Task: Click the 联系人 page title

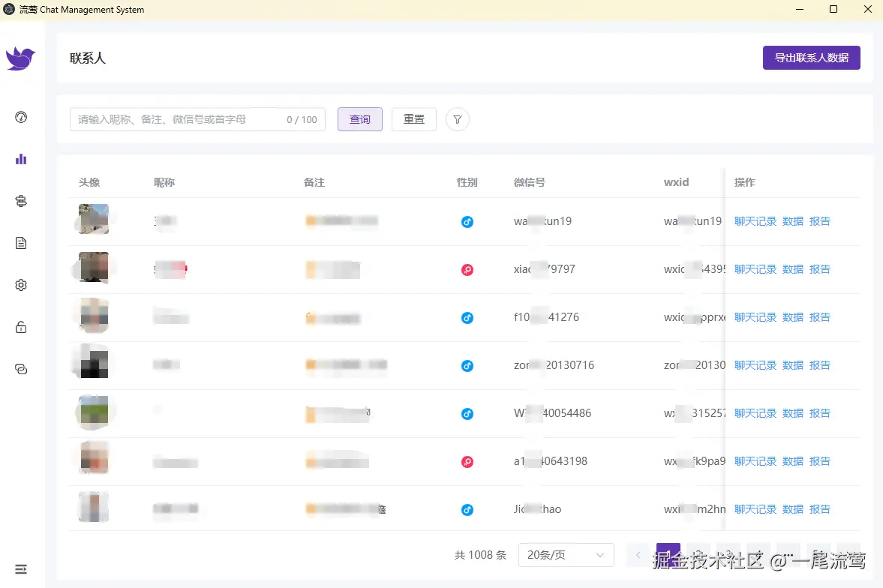Action: 88,58
